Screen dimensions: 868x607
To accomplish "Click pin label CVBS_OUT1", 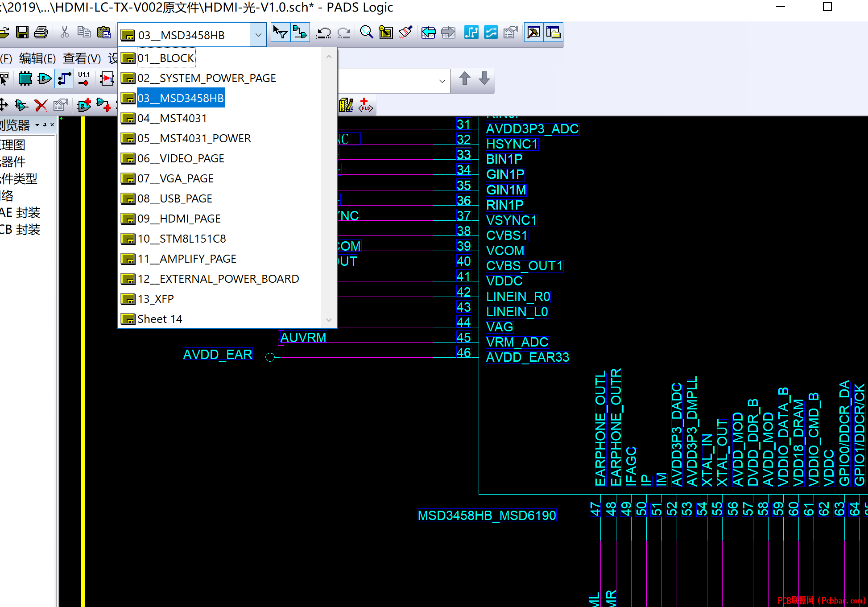I will [x=525, y=266].
